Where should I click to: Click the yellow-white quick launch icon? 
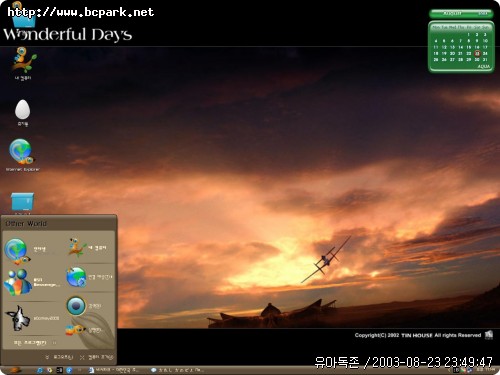tap(49, 370)
